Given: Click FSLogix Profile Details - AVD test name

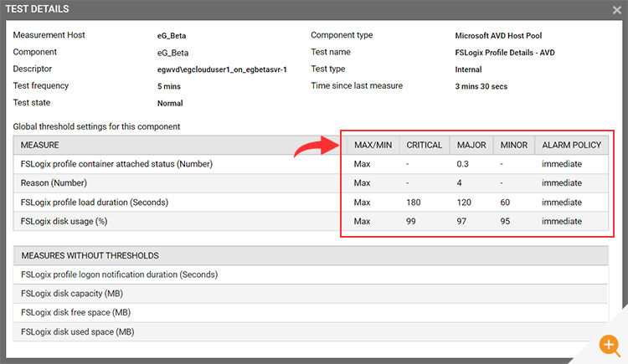Looking at the screenshot, I should (x=505, y=53).
